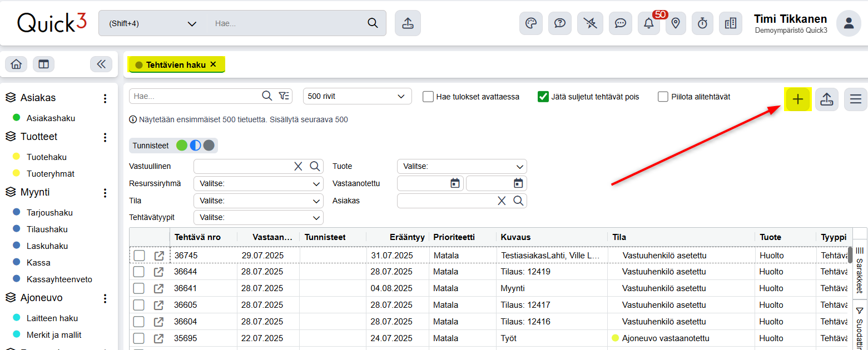The image size is (868, 350).
Task: Open the Ajoneuvo section three-dot menu
Action: pos(105,298)
